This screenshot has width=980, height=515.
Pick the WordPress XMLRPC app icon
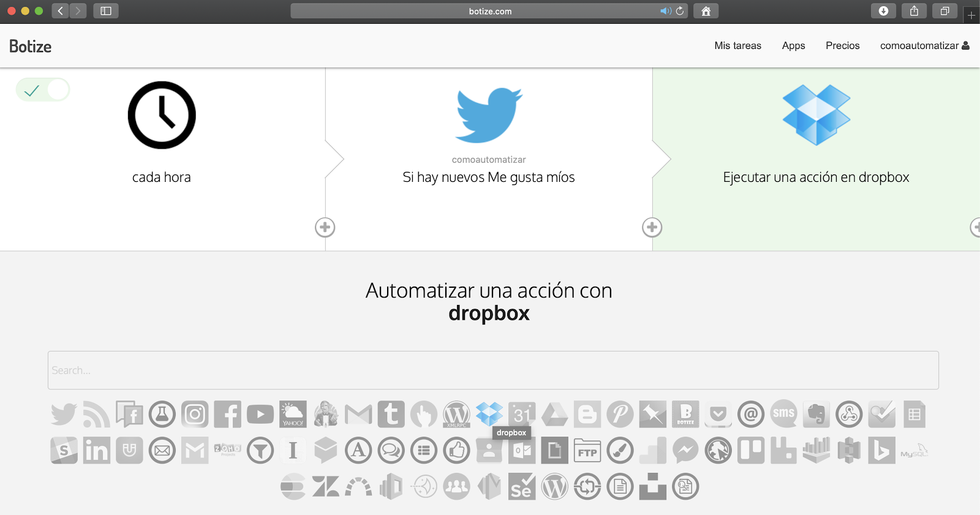tap(456, 415)
